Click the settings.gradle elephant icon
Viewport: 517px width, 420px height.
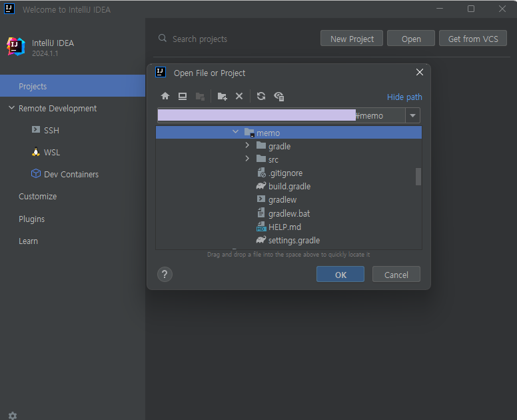pos(261,240)
